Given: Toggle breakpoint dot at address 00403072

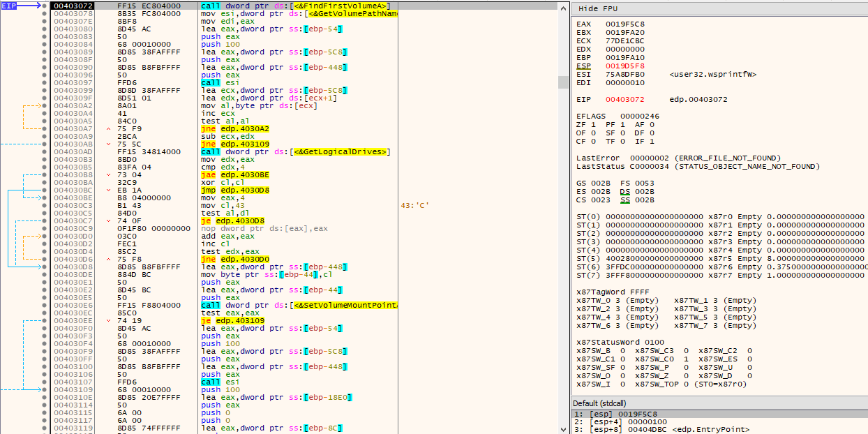Looking at the screenshot, I should click(x=45, y=6).
